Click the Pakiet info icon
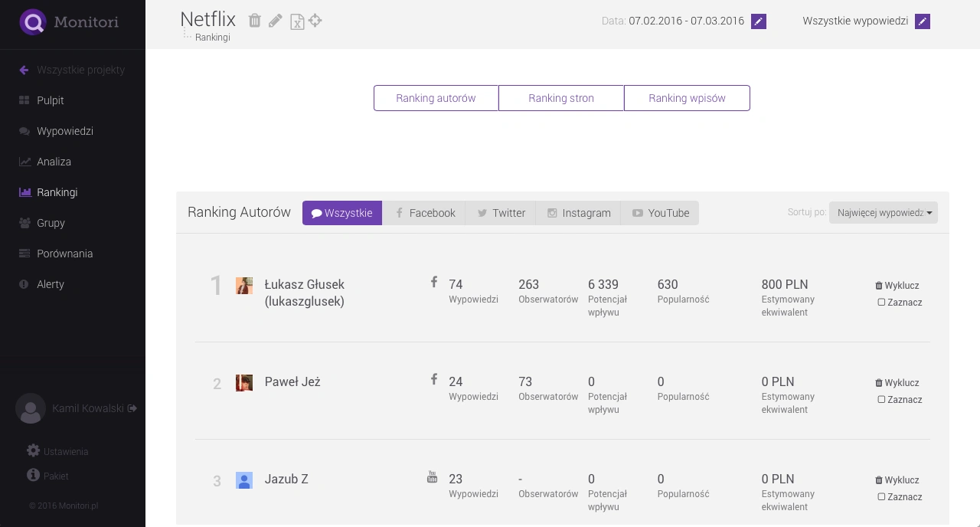Screen dimensions: 980x527 tap(33, 475)
